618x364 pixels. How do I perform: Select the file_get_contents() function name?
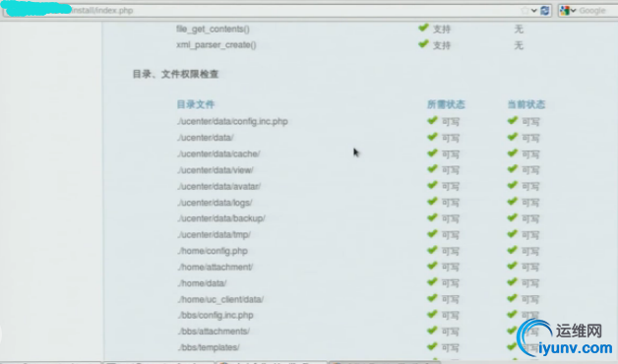[213, 30]
